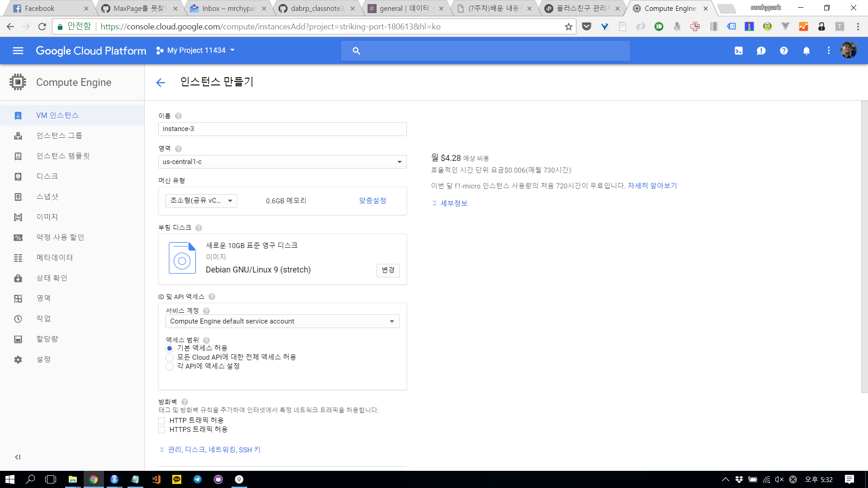Enable HTTP 트래픽 허용 checkbox
868x488 pixels.
tap(162, 421)
